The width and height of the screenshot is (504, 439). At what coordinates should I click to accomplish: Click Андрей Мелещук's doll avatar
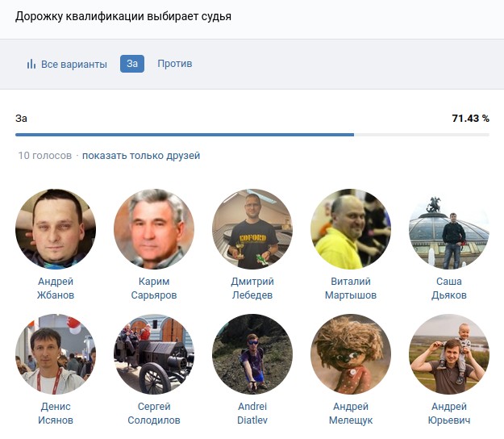click(351, 354)
